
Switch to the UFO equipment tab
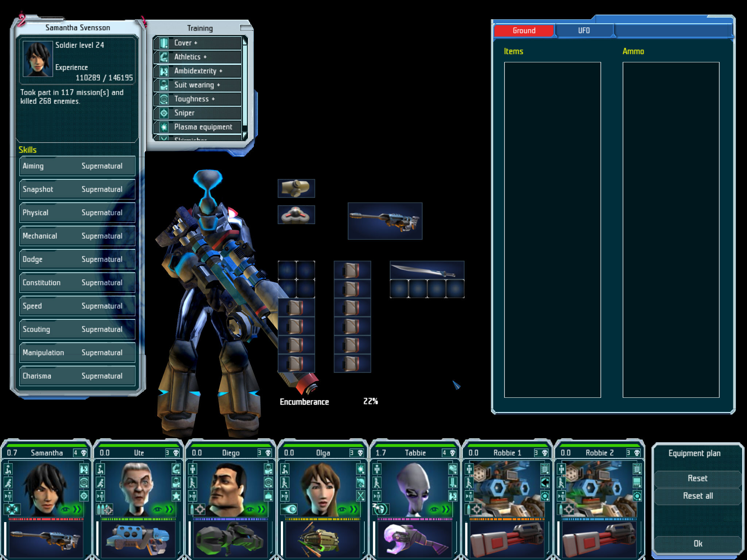click(582, 31)
